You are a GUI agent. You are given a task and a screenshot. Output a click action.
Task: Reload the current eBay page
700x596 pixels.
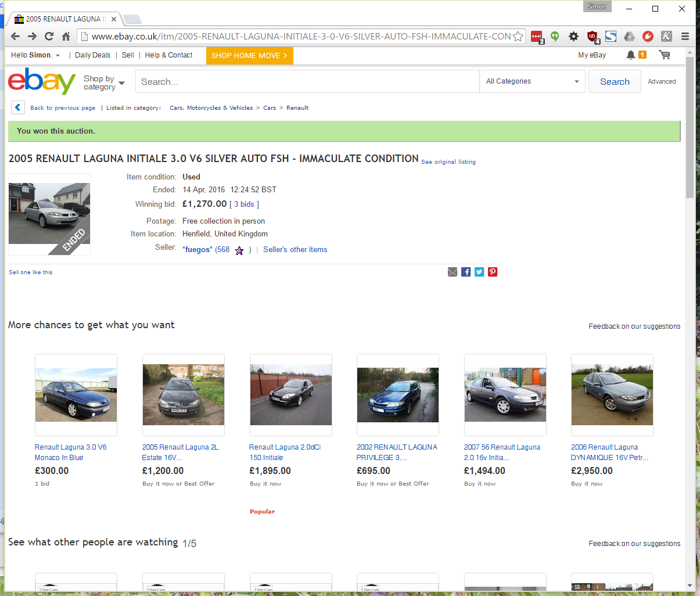tap(49, 36)
